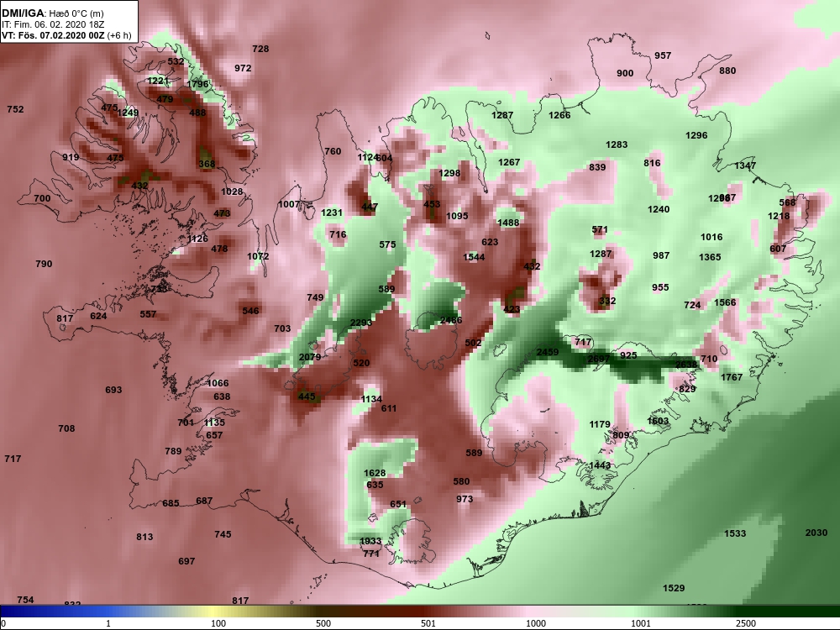Click the map value 1240

(659, 209)
